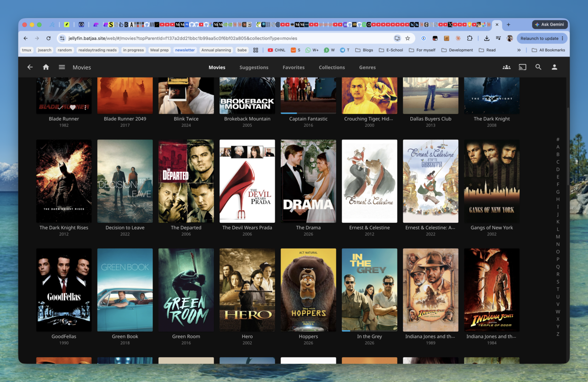Open the tab groups grid icon in bookmarks bar
The image size is (588, 382).
tap(256, 50)
